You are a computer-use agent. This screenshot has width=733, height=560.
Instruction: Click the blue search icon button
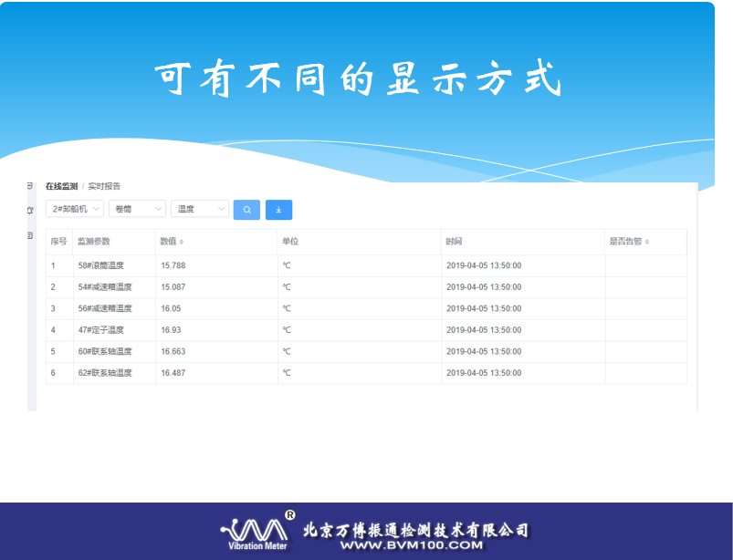click(x=246, y=210)
